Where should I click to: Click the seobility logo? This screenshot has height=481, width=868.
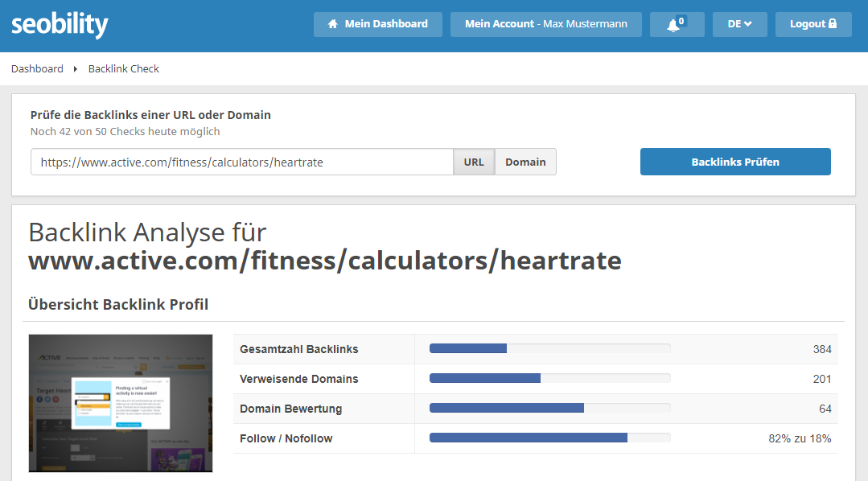tap(60, 24)
